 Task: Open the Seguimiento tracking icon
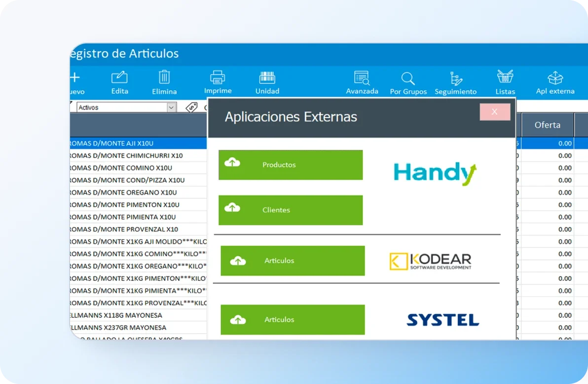[x=455, y=78]
